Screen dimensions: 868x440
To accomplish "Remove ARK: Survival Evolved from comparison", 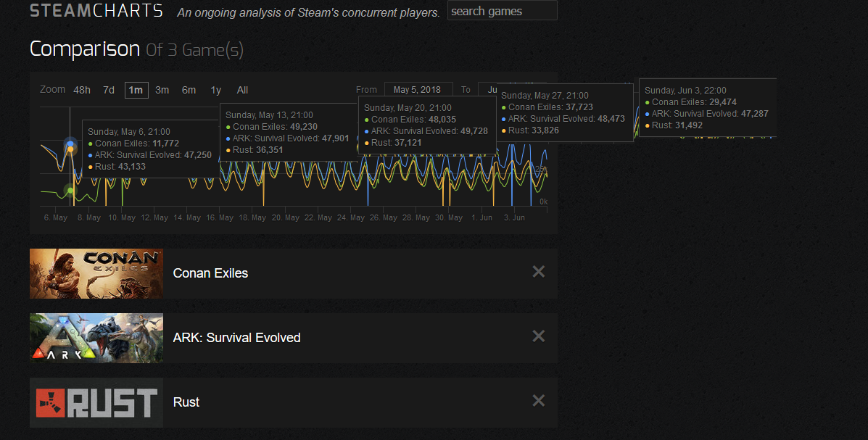I will point(539,336).
